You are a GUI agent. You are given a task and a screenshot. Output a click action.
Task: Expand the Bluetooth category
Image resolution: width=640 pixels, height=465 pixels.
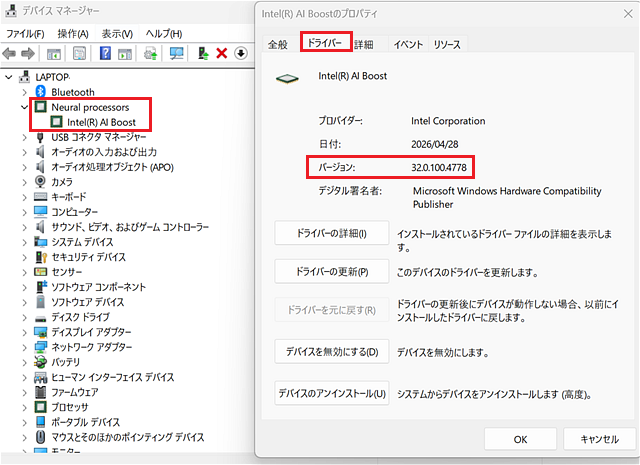(x=24, y=92)
